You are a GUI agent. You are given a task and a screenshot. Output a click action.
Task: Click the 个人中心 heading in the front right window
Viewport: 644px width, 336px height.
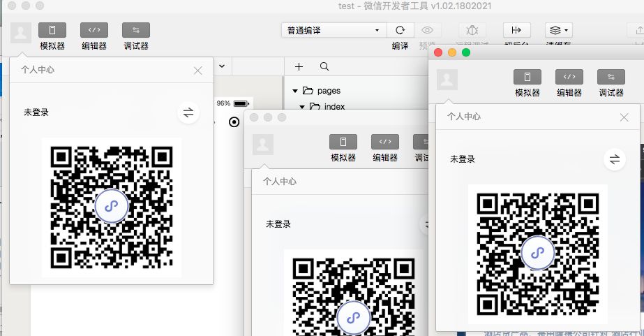point(464,117)
